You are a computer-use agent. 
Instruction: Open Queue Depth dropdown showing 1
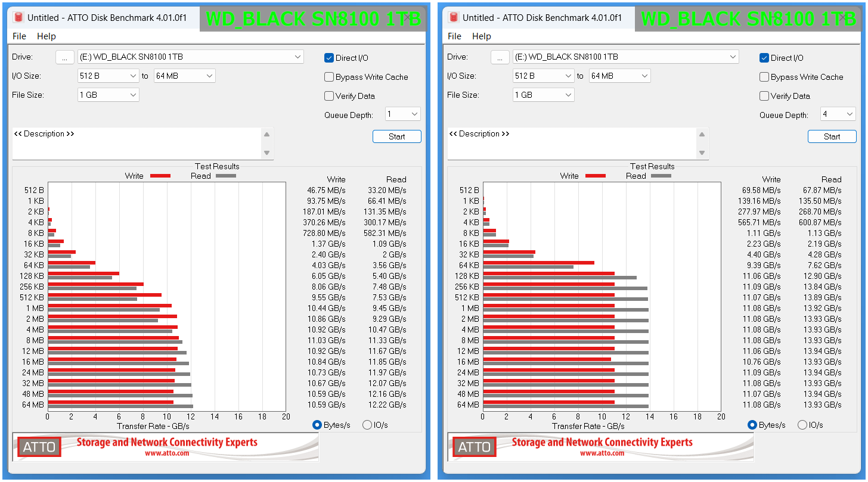point(403,114)
